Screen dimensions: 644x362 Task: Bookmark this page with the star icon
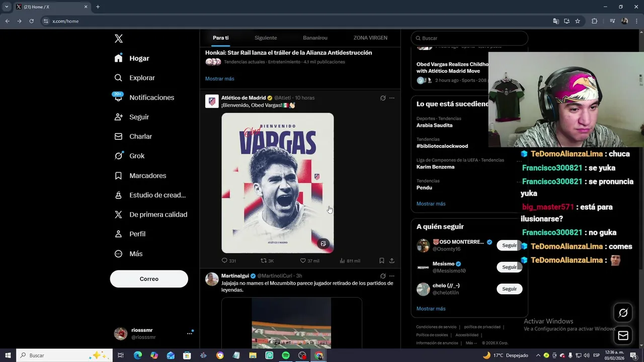[x=578, y=21]
